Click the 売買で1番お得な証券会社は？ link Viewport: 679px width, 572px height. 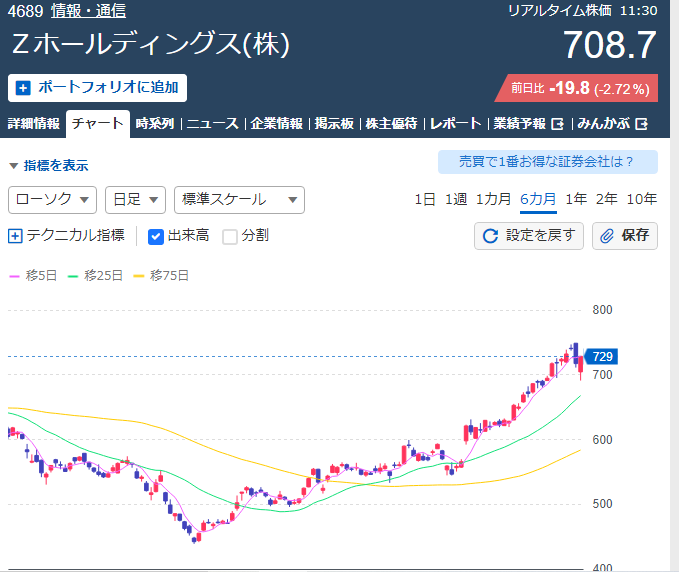pyautogui.click(x=547, y=162)
